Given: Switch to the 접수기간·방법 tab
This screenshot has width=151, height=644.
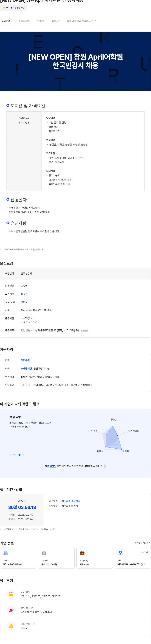Looking at the screenshot, I should coord(23,21).
